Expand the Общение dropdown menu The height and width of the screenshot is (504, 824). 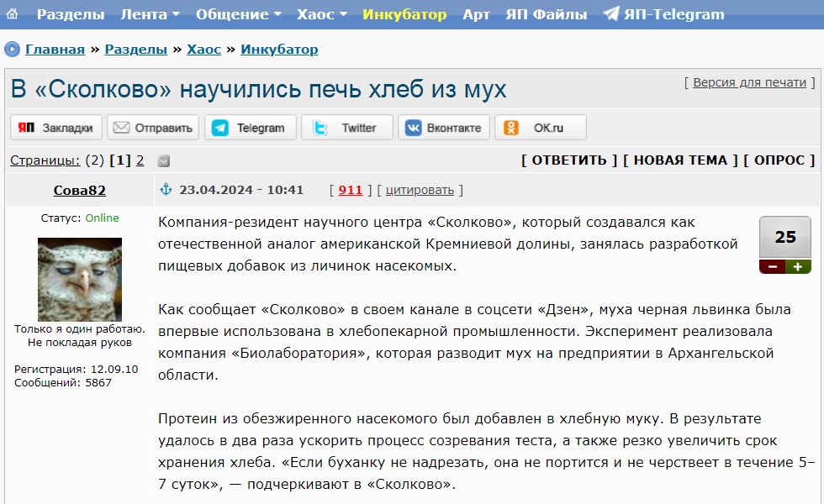click(x=239, y=14)
